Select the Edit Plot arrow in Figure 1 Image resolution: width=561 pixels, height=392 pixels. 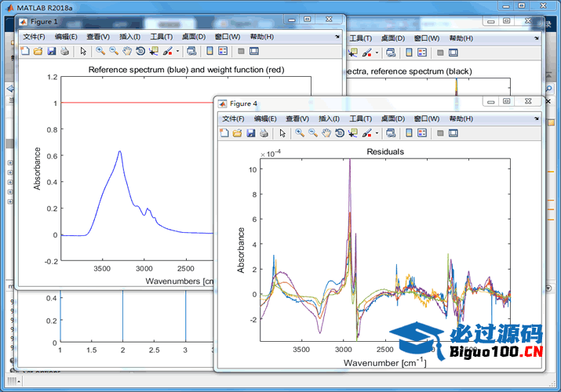point(83,51)
